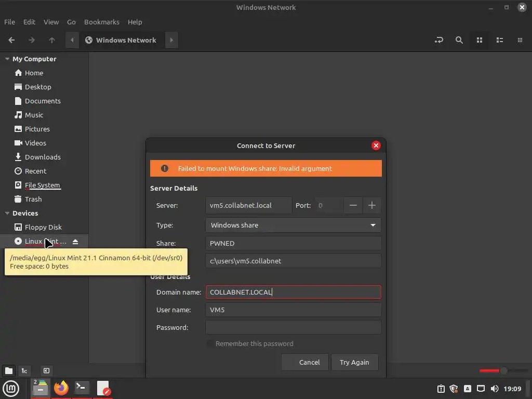Click the Server field vm5.collabnet.local
This screenshot has height=399, width=532.
pos(249,205)
